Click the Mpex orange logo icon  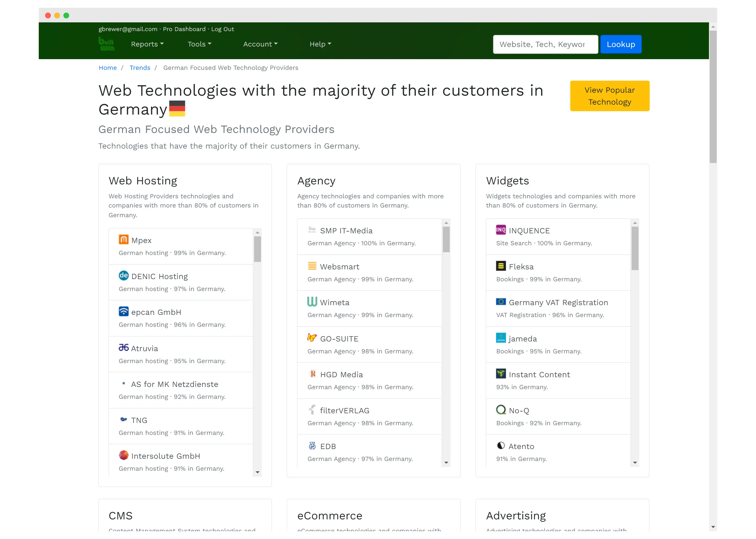pos(123,240)
